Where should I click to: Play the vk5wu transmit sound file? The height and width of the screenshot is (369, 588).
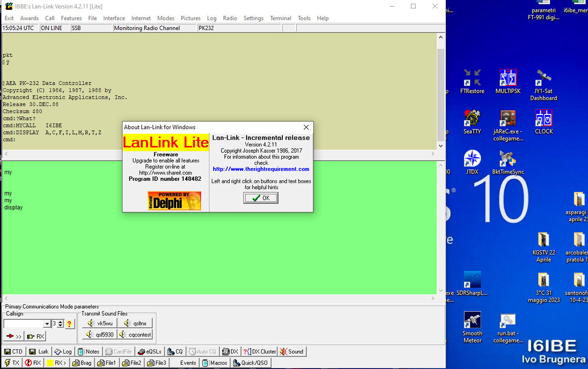click(100, 323)
